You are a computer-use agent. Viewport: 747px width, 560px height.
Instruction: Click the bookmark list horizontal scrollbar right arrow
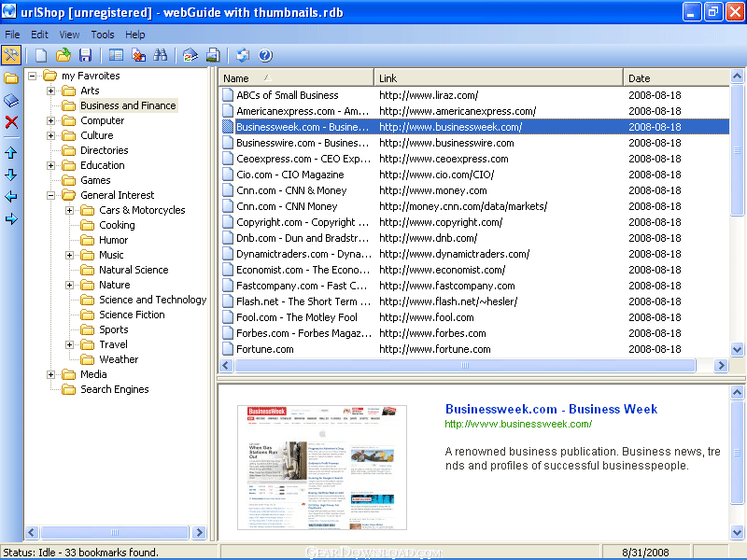(x=721, y=365)
